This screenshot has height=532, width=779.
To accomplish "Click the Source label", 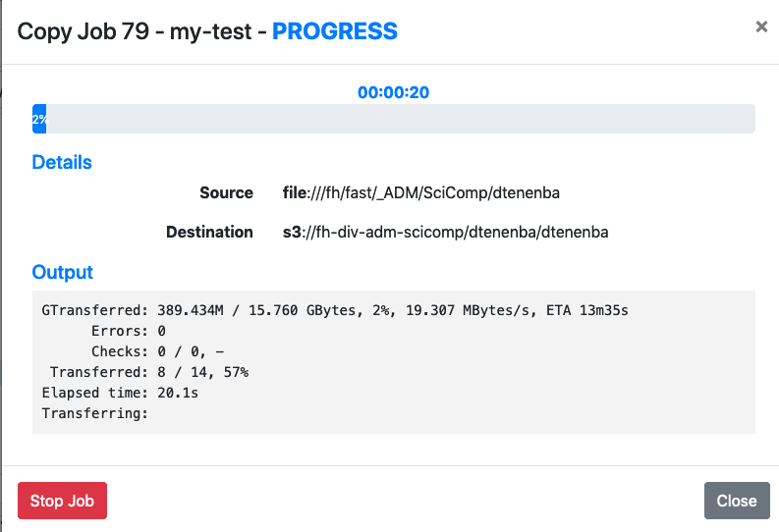I will pos(227,192).
